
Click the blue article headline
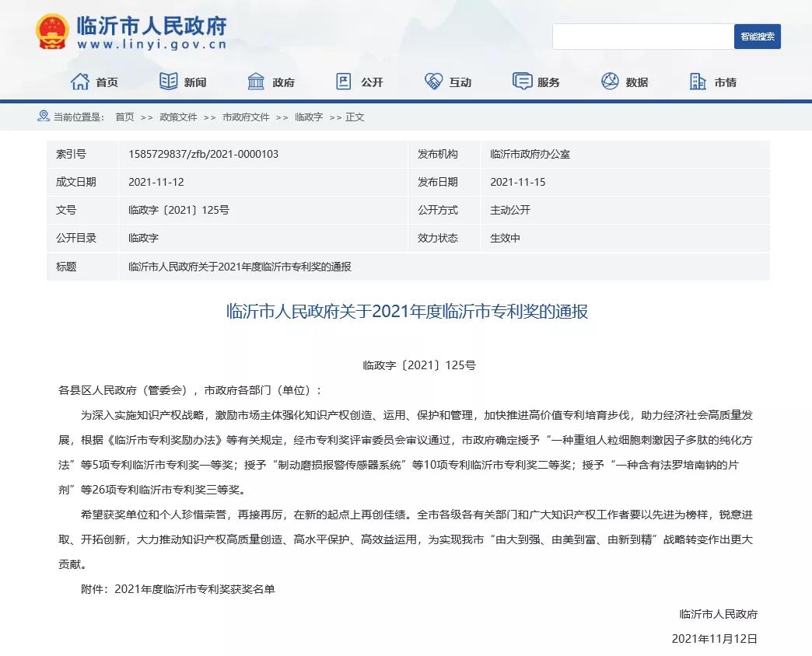(407, 312)
